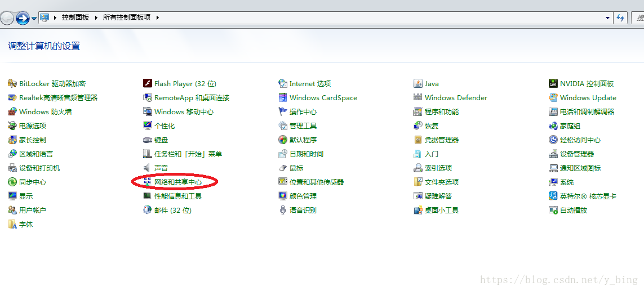
Task: Expand the address bar history dropdown
Action: point(608,17)
